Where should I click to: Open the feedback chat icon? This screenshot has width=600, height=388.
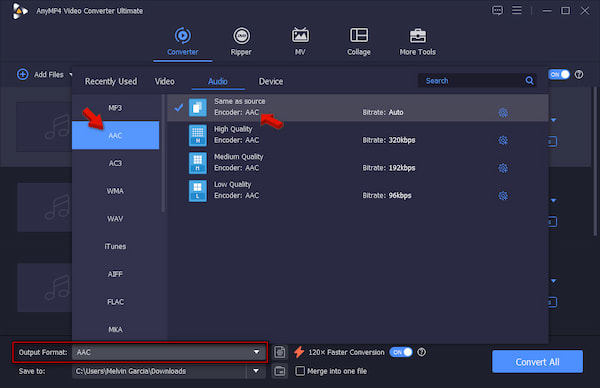pyautogui.click(x=497, y=10)
